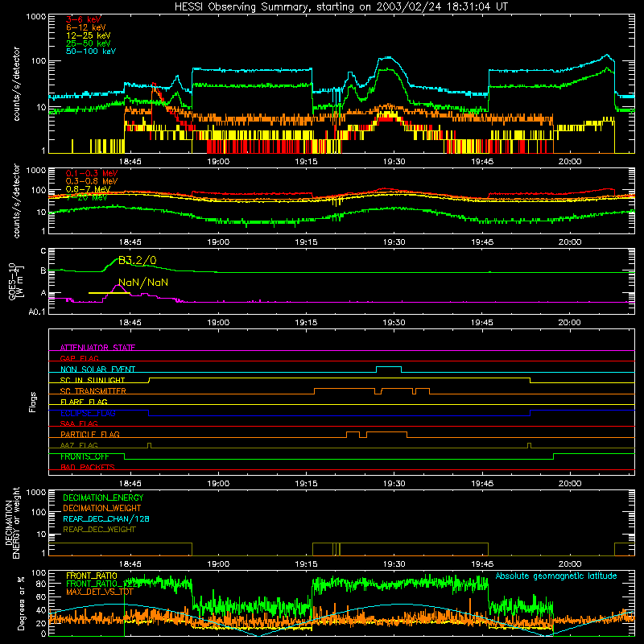Viewport: 644px width, 644px height.
Task: Click the 19:15 tick under the GOES panel
Action: click(306, 323)
